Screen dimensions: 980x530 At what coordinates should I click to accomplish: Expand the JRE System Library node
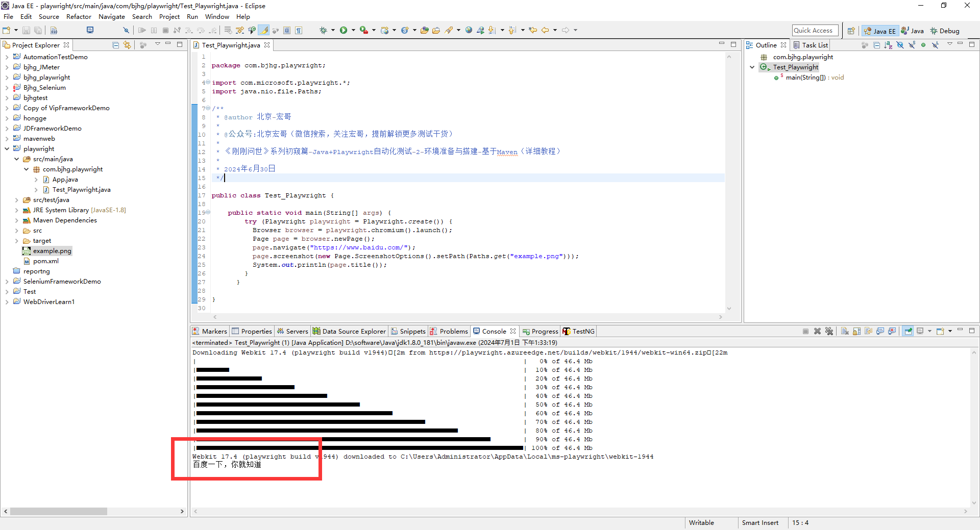(16, 210)
